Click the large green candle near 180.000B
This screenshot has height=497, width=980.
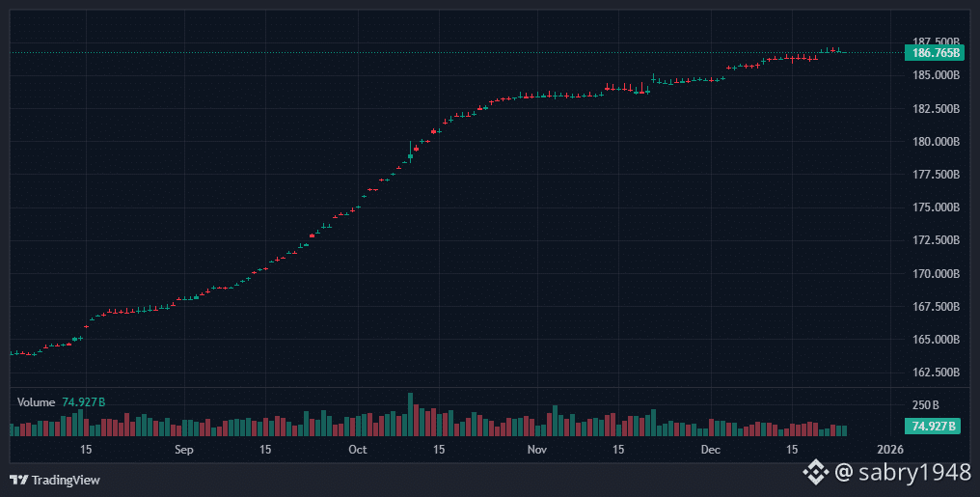point(411,152)
